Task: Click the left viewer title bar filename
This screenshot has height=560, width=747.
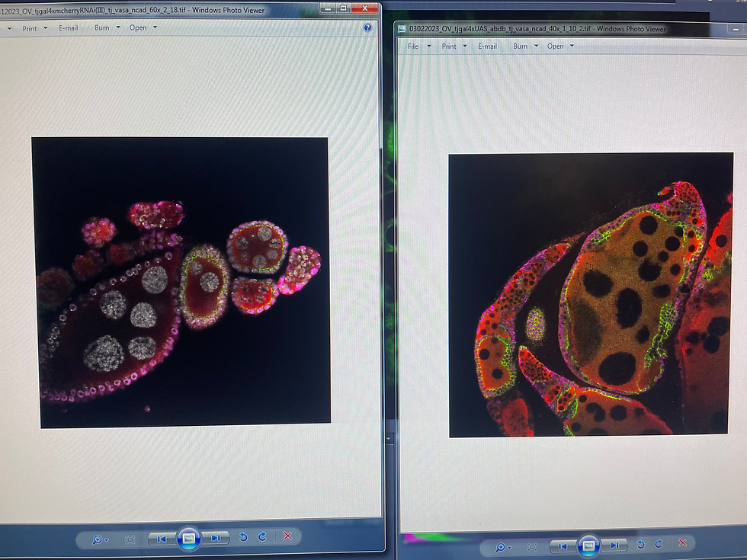Action: click(93, 11)
